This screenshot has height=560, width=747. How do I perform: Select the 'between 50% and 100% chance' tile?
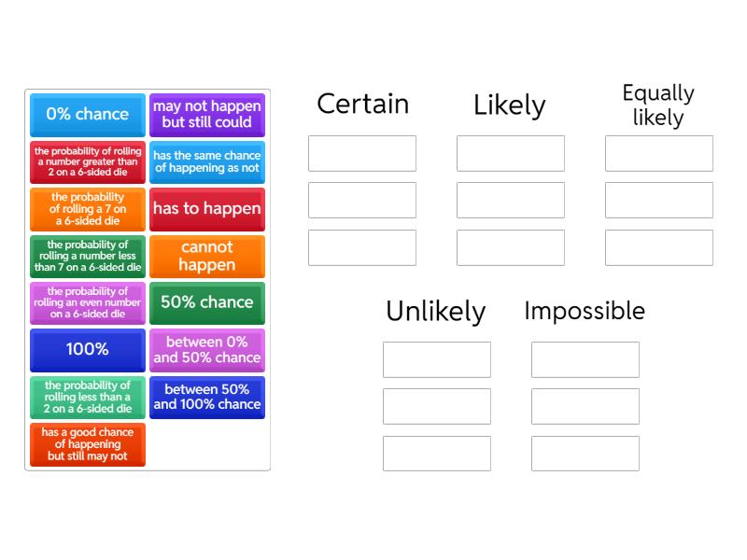(207, 397)
